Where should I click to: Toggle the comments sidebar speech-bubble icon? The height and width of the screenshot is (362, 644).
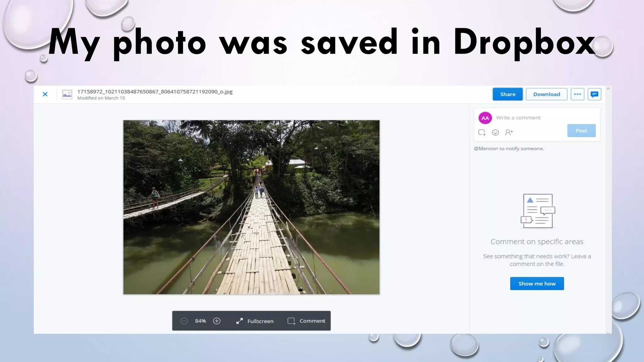(x=594, y=94)
